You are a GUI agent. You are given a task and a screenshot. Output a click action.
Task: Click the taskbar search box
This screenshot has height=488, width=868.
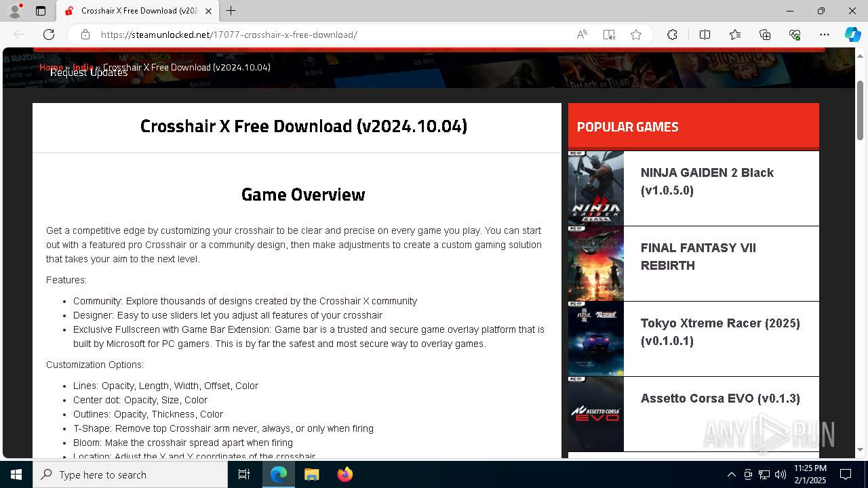tap(130, 474)
